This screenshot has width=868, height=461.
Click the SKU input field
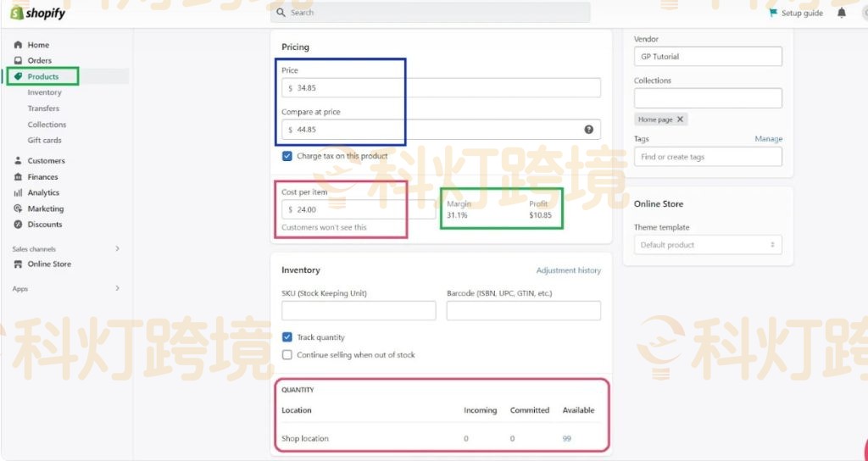[359, 311]
